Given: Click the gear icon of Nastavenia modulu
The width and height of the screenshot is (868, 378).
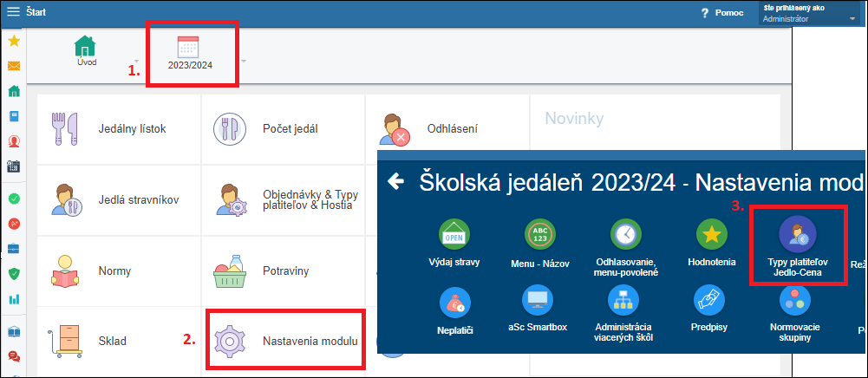Looking at the screenshot, I should (x=229, y=341).
